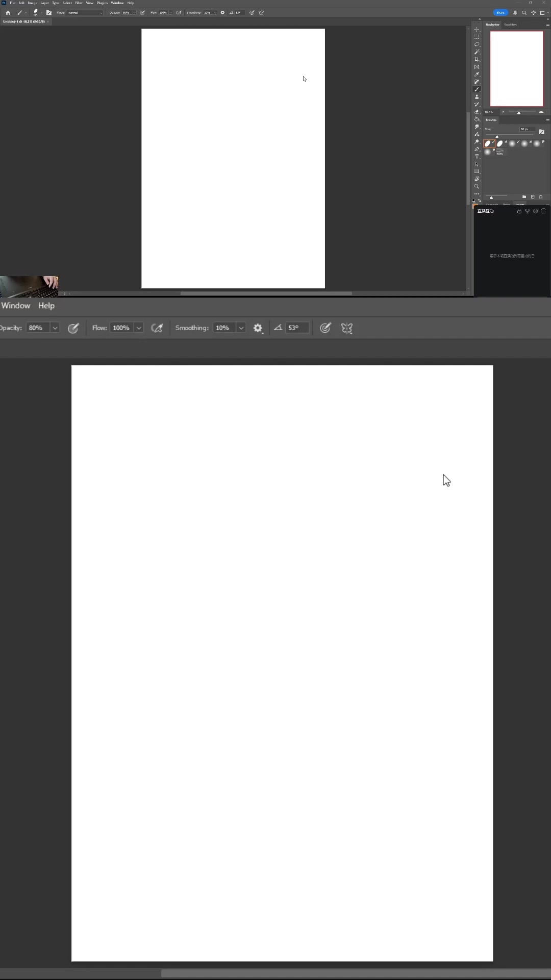
Task: Select the Eyedropper tool
Action: click(x=477, y=74)
